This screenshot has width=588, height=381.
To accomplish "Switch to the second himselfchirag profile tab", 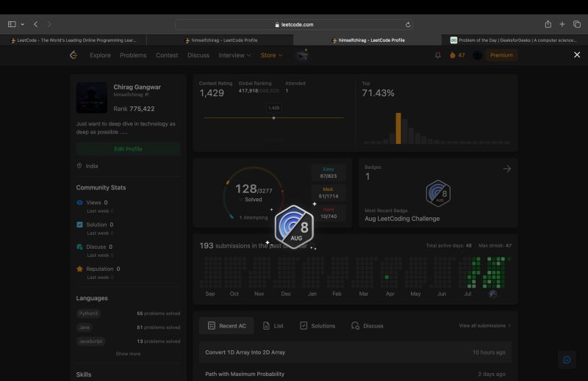I will [367, 40].
